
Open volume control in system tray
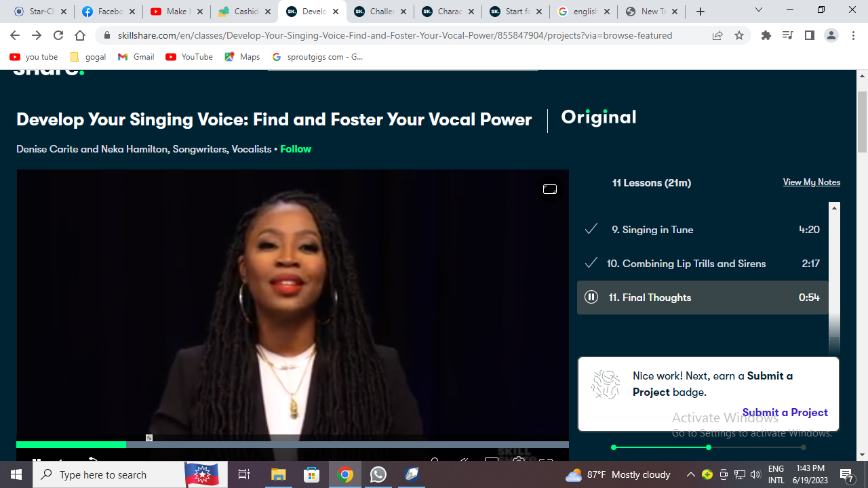755,474
